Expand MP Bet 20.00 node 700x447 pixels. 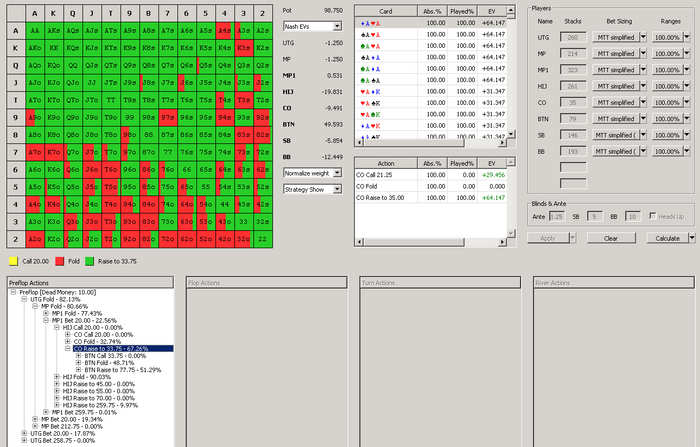[35, 419]
